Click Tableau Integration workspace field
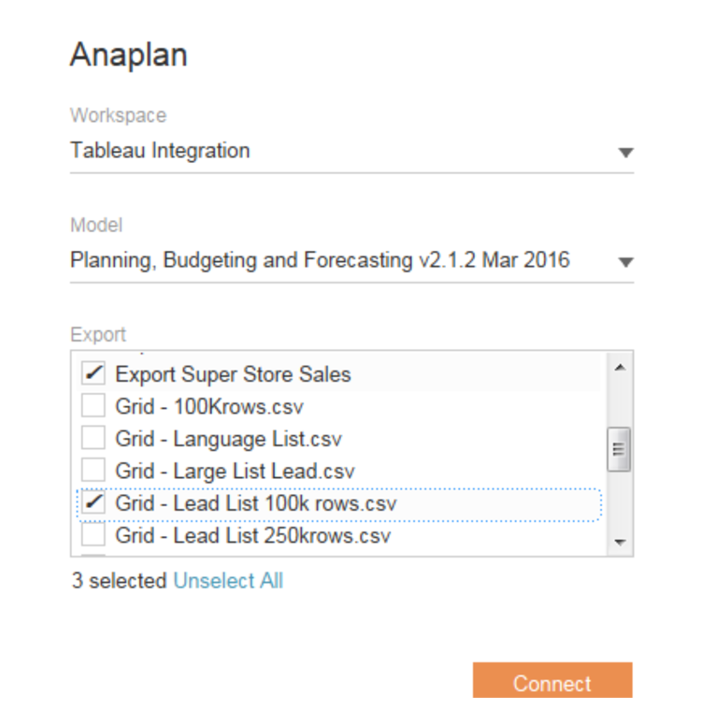Screen dimensions: 728x728 tap(160, 151)
